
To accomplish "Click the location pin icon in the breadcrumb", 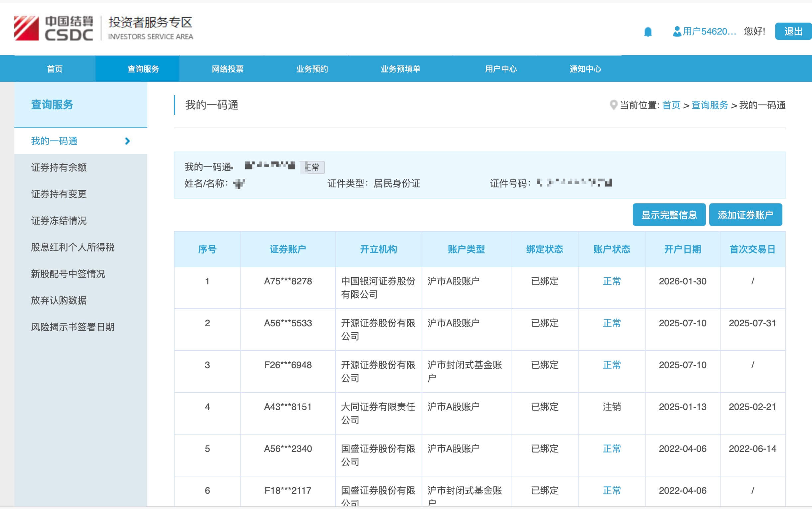I will [x=614, y=105].
